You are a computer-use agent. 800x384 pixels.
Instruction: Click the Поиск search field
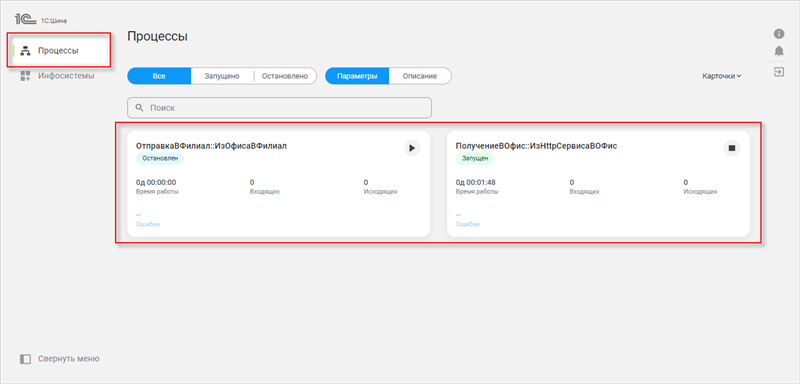[279, 108]
